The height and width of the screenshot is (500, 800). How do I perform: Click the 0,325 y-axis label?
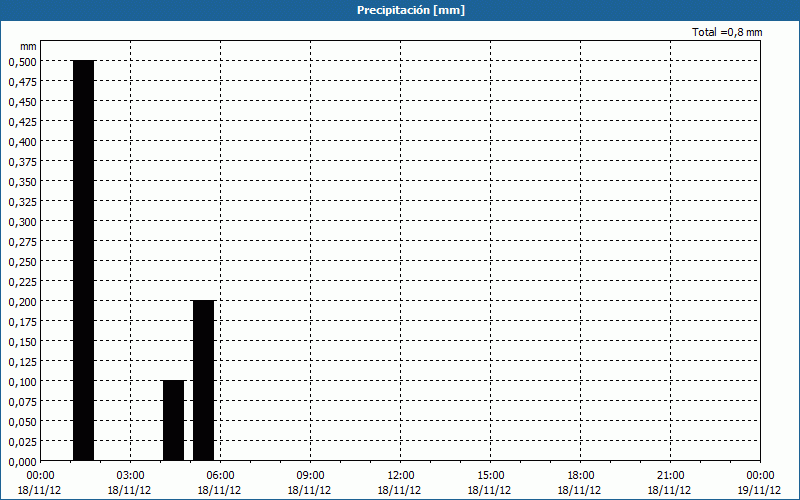[x=23, y=202]
